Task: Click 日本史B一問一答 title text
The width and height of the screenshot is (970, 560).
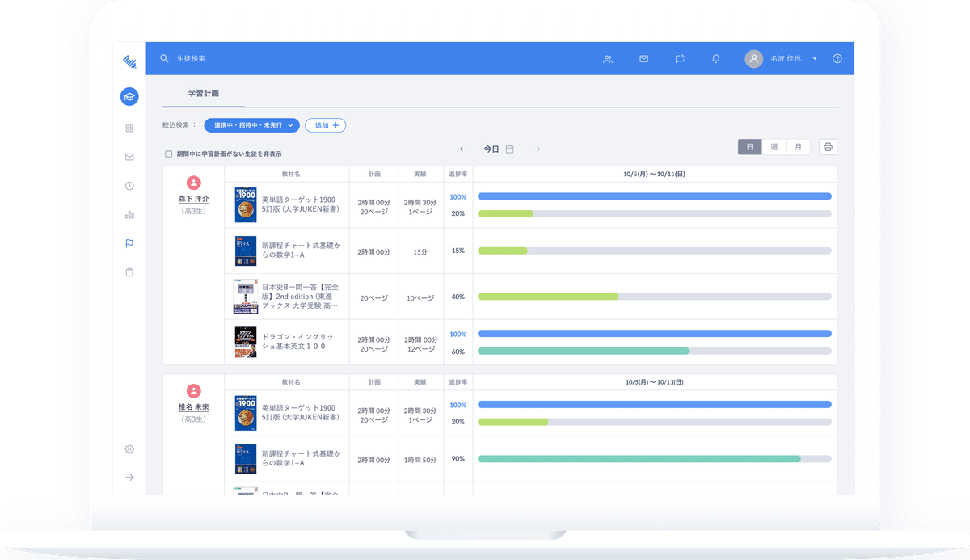Action: tap(300, 297)
